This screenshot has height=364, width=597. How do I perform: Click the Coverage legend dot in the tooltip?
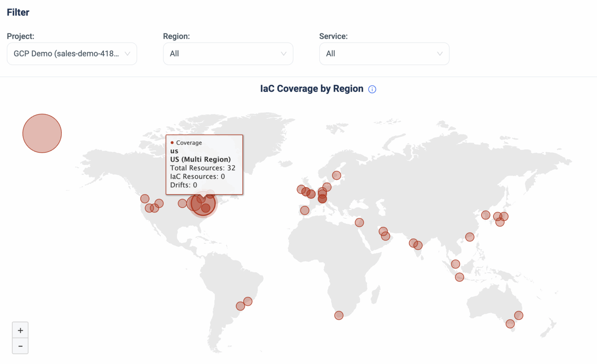pos(172,143)
